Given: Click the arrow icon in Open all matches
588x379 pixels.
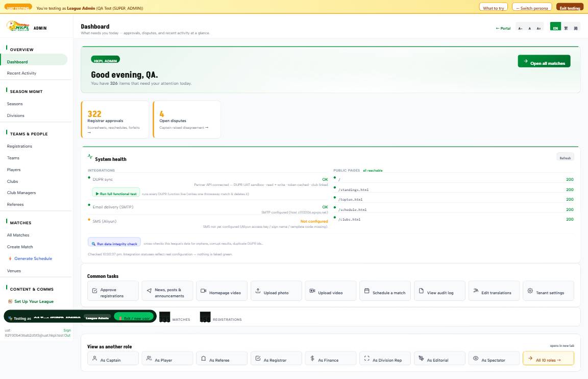Looking at the screenshot, I should point(525,61).
